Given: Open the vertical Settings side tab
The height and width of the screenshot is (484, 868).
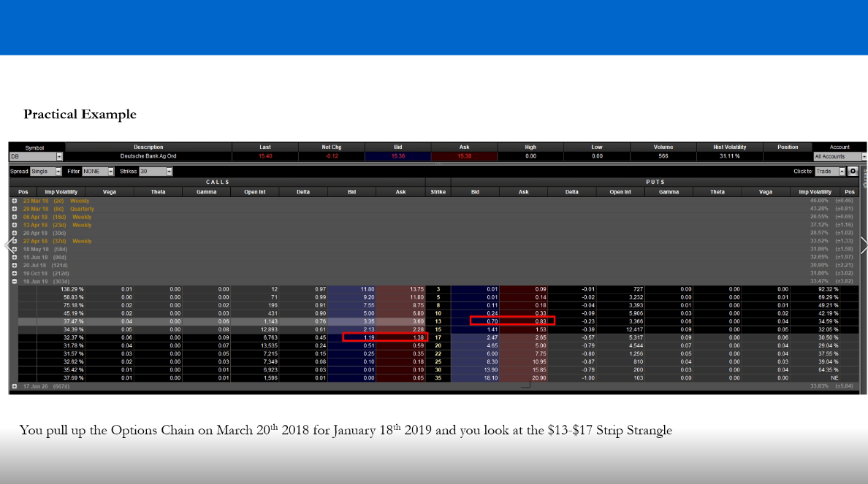Looking at the screenshot, I should 865,179.
